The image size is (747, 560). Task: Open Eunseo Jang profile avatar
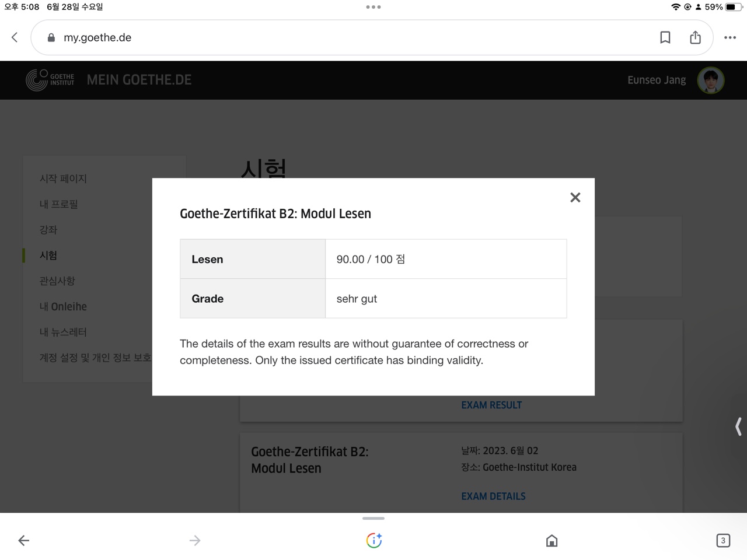click(710, 80)
